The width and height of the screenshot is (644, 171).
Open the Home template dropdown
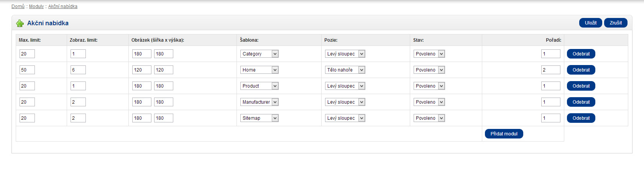(260, 70)
